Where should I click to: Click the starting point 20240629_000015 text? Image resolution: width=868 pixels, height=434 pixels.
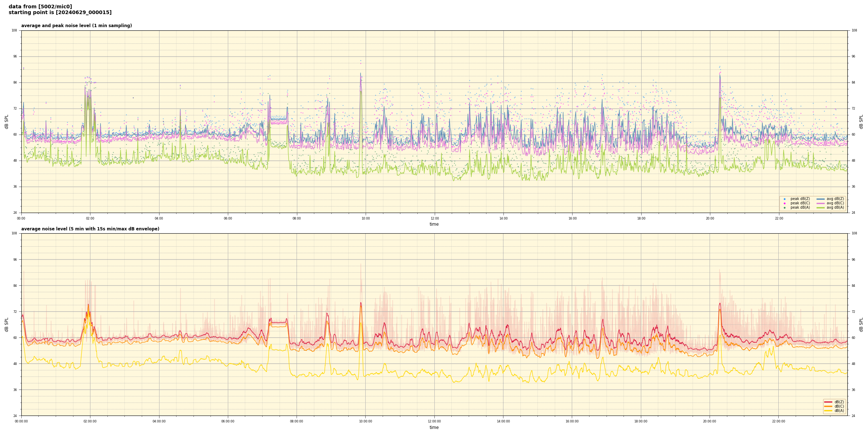(x=60, y=13)
